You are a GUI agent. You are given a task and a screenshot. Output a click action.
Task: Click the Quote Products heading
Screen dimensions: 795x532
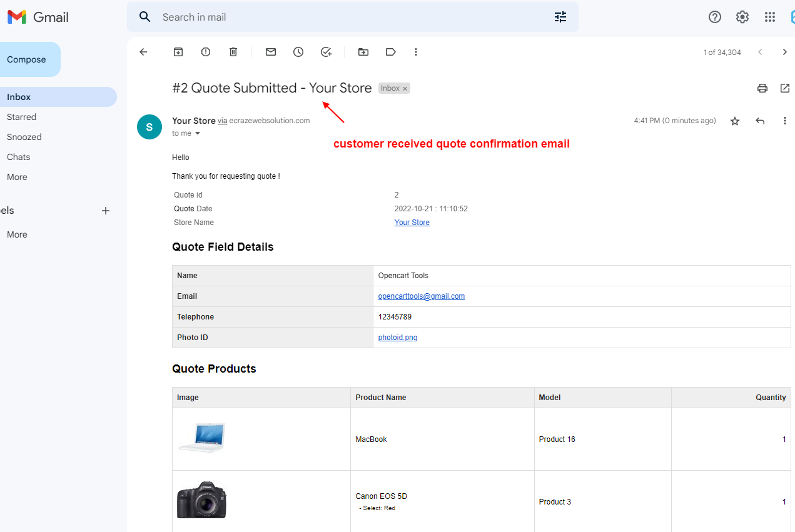(x=214, y=369)
